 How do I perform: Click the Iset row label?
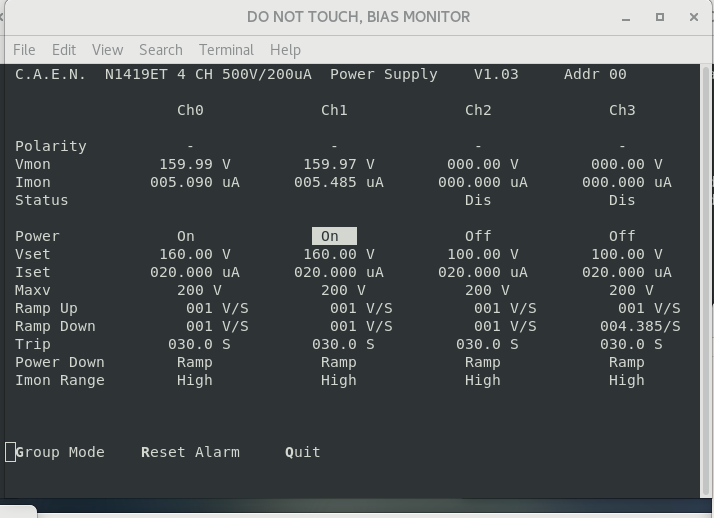tap(33, 272)
